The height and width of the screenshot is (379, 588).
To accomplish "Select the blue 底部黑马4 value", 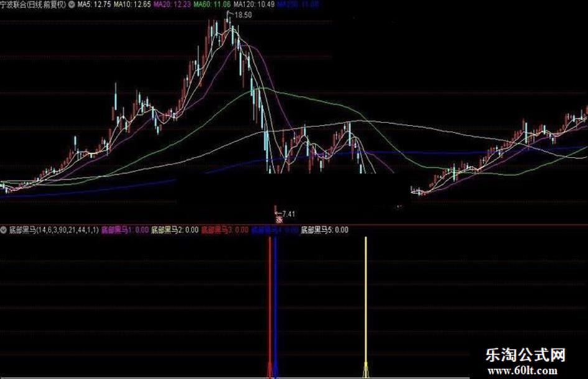I will click(274, 230).
